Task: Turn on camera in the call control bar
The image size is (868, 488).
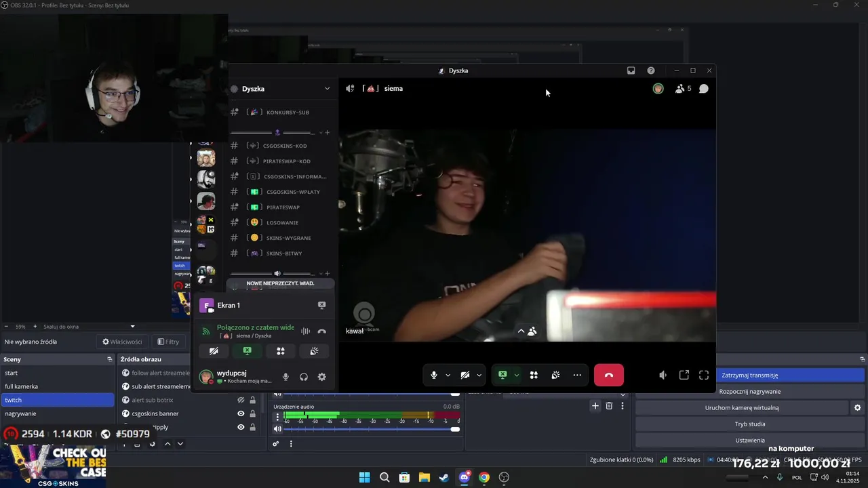Action: [x=465, y=375]
